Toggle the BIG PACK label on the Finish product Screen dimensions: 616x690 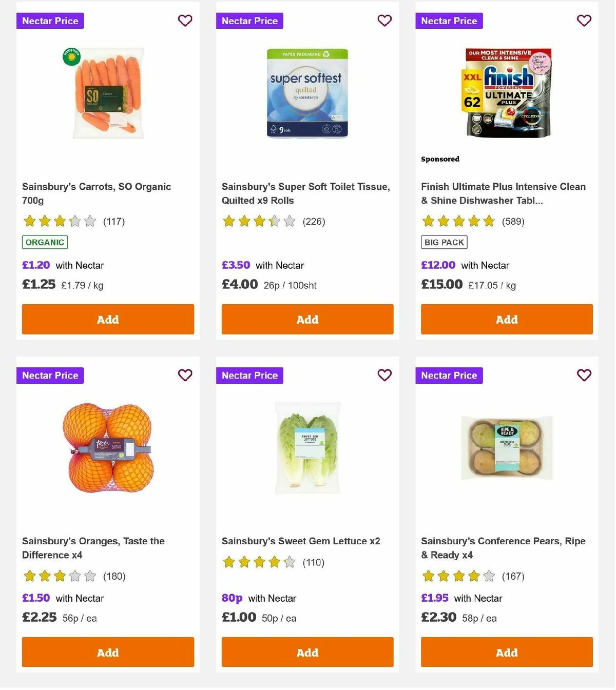click(444, 242)
